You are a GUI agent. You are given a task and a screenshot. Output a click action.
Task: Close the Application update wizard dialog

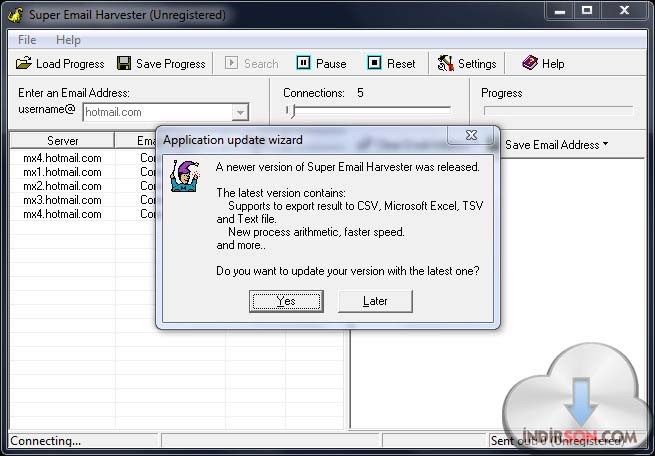(471, 135)
